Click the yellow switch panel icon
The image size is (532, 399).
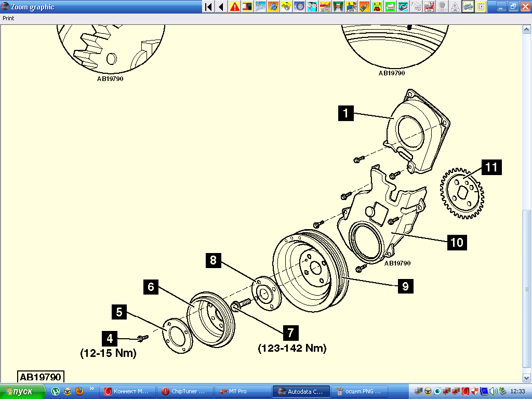pyautogui.click(x=481, y=6)
